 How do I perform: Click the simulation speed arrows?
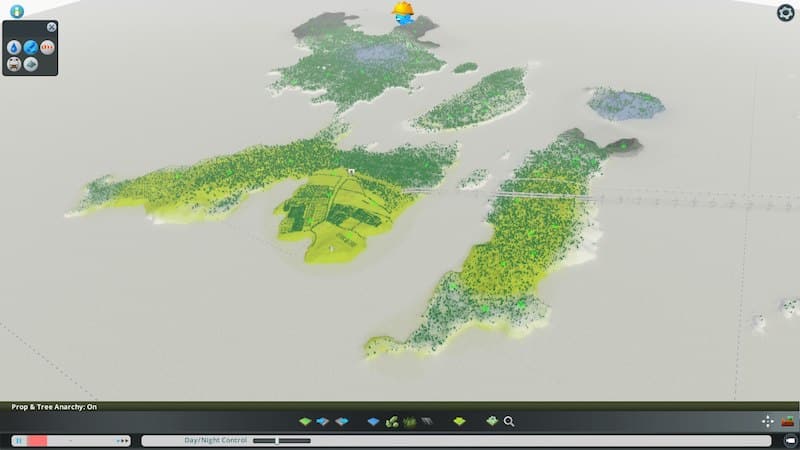122,440
